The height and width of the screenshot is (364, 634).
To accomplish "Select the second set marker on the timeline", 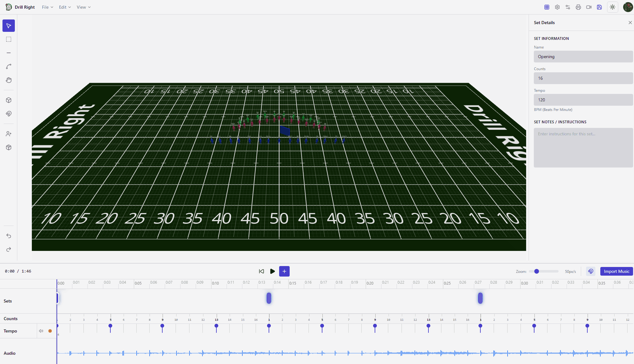I will (x=269, y=298).
